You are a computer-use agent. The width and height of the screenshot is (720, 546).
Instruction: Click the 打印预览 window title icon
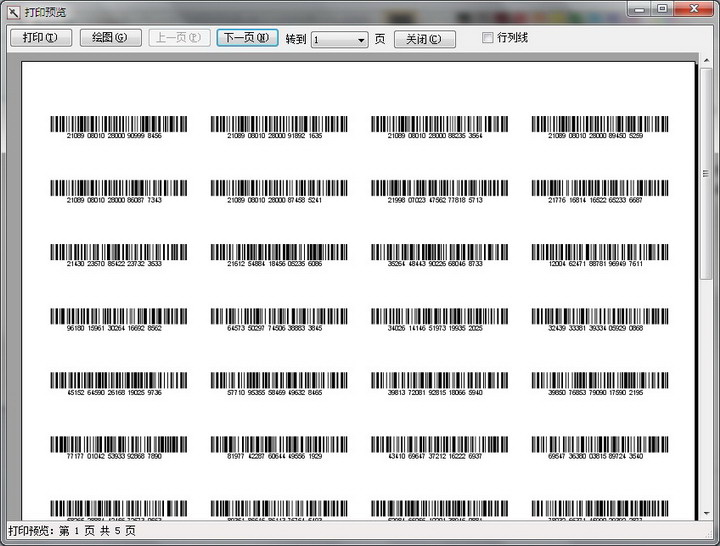pos(13,12)
